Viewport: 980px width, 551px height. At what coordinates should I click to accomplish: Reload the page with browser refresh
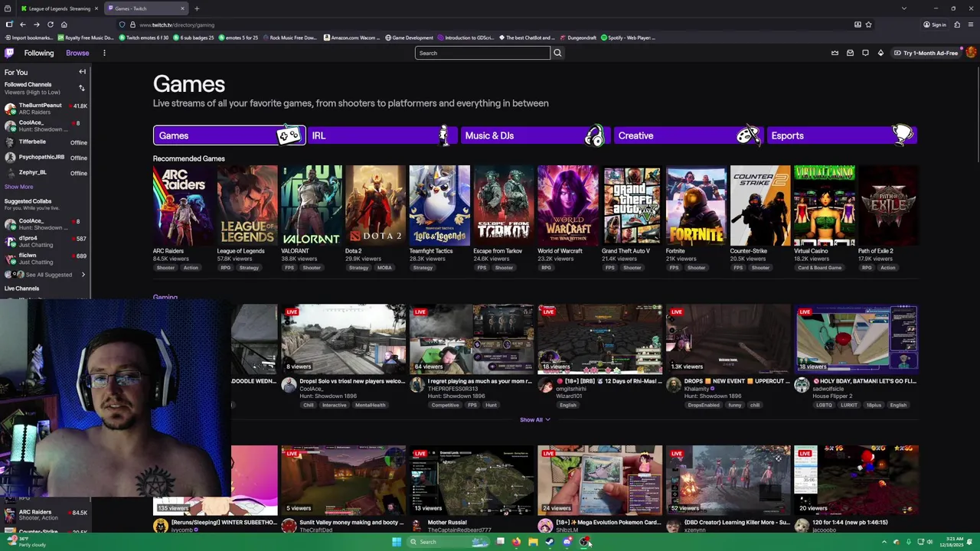click(51, 24)
